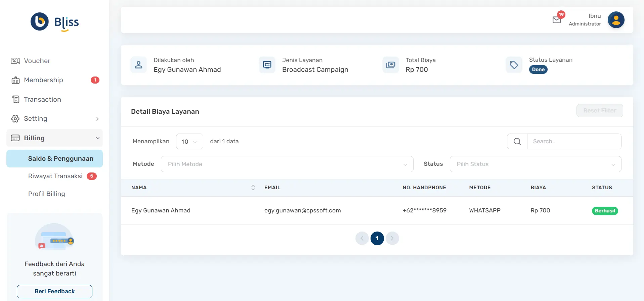Click the Beri Feedback button
The height and width of the screenshot is (301, 644).
point(54,291)
